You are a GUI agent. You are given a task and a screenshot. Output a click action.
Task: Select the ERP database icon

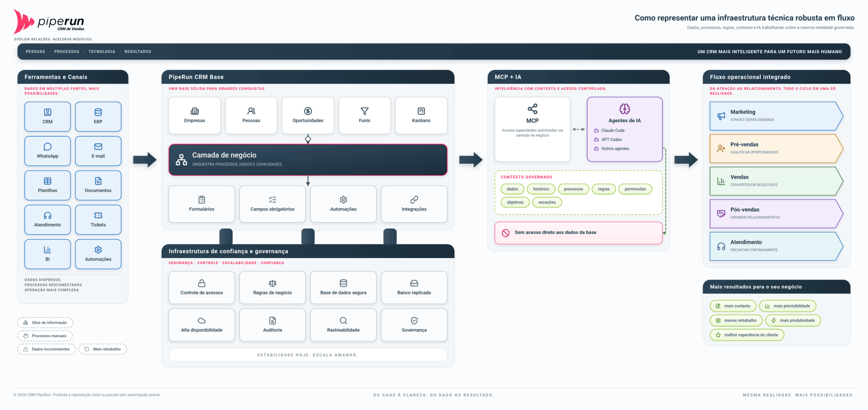pos(98,112)
